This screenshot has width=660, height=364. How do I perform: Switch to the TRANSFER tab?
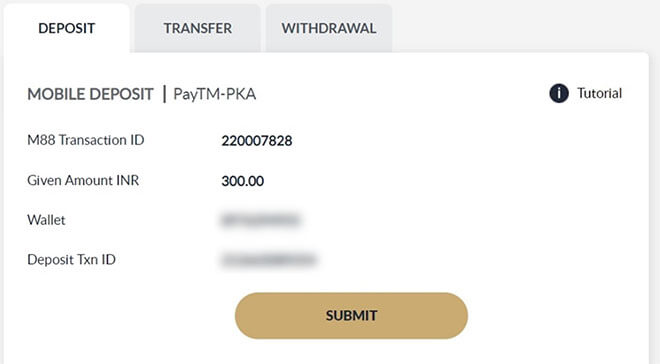click(x=197, y=28)
